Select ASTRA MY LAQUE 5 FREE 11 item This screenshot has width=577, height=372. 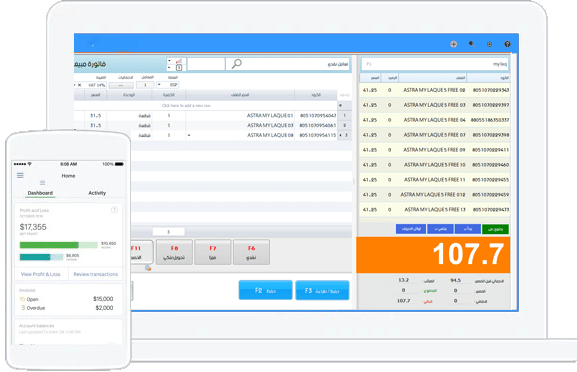click(x=435, y=180)
